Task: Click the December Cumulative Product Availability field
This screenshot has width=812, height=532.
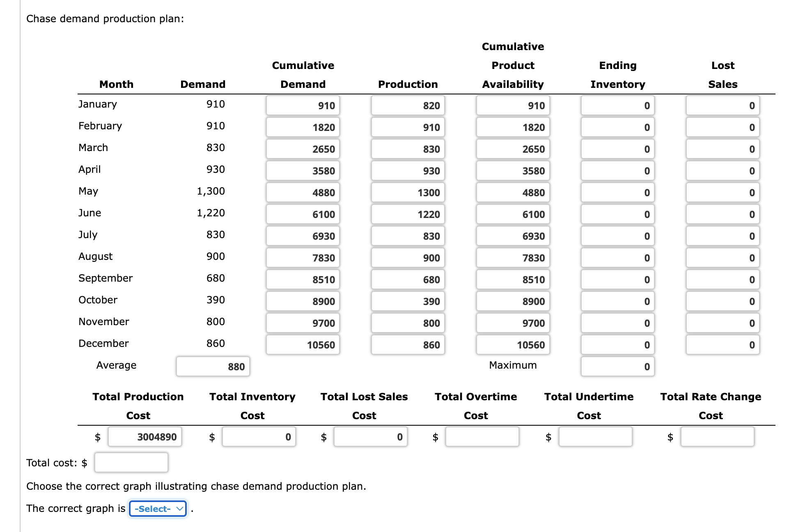Action: point(513,345)
